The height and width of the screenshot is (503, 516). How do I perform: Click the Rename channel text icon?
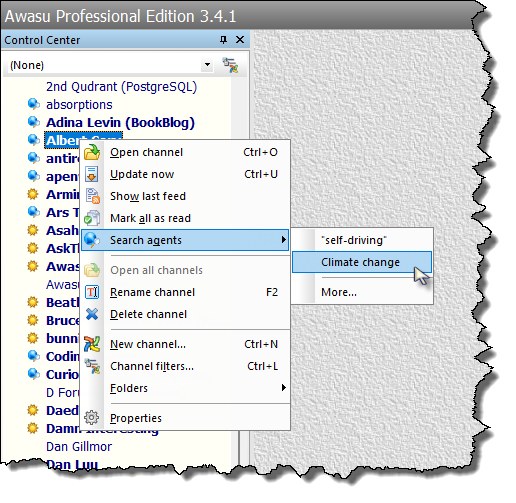click(92, 292)
